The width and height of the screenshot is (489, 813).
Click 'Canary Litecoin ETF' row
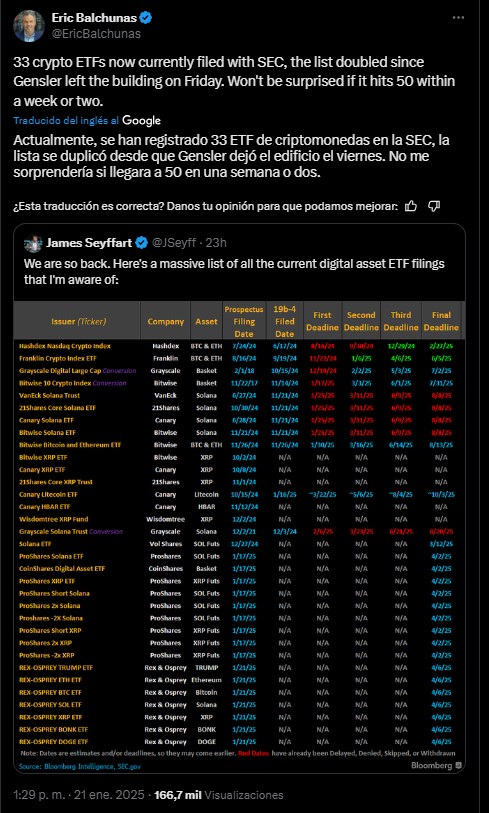coord(239,494)
